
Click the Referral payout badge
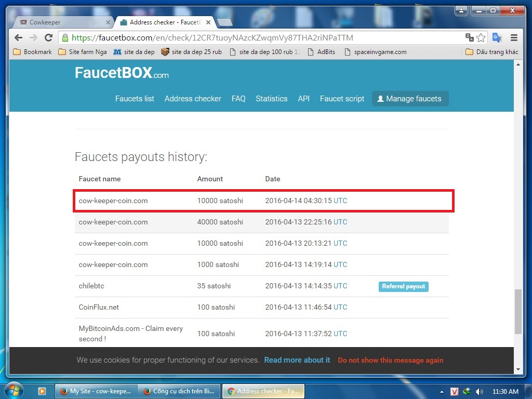click(x=403, y=286)
